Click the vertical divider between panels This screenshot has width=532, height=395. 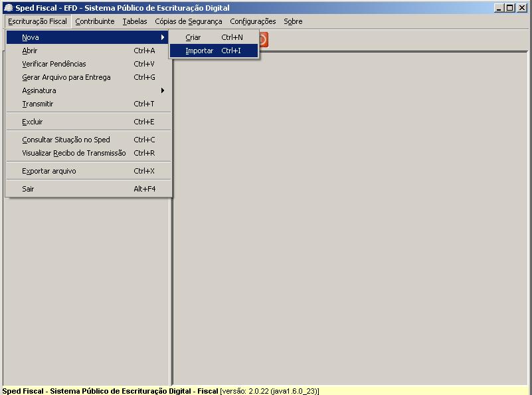tap(171, 291)
